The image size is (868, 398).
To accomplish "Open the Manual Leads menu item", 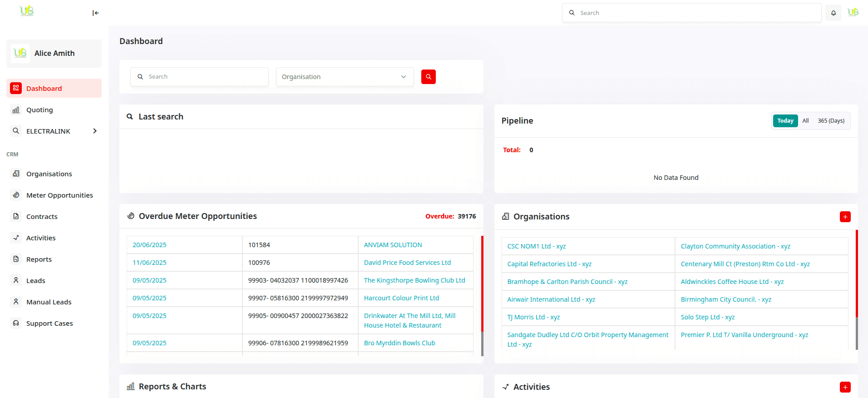I will 49,302.
